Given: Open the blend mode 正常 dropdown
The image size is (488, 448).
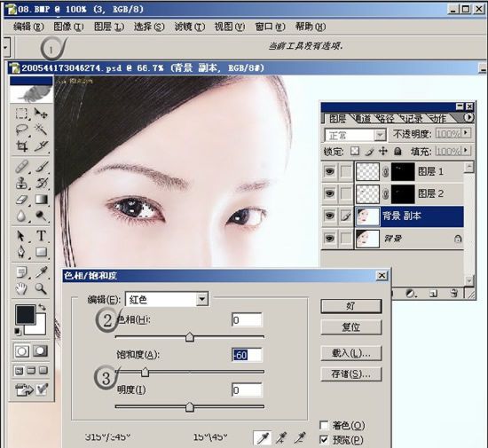Looking at the screenshot, I should (380, 136).
